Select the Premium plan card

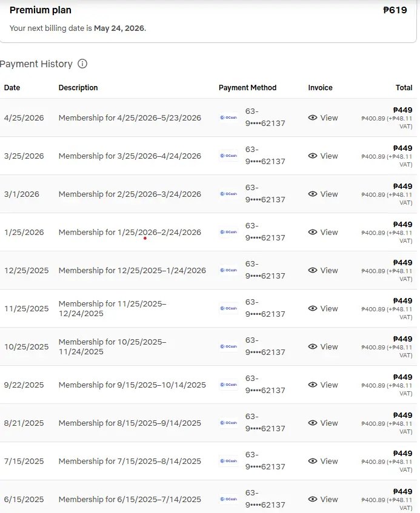pos(208,20)
